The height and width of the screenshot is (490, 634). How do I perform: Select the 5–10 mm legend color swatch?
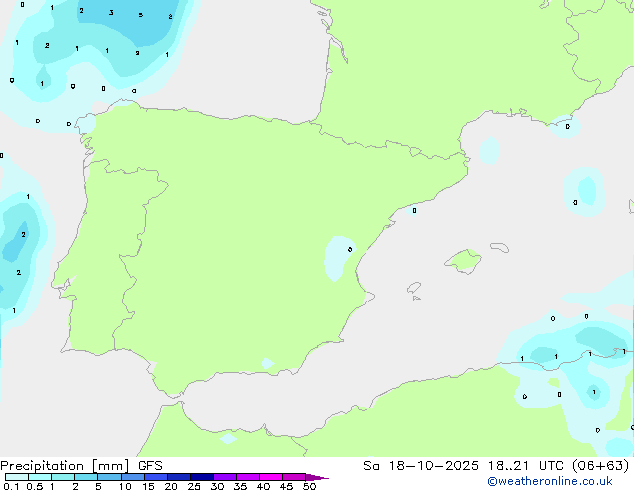[109, 477]
